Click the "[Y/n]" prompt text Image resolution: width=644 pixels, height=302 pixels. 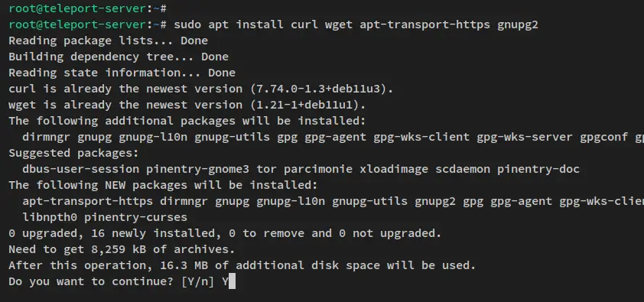(197, 281)
